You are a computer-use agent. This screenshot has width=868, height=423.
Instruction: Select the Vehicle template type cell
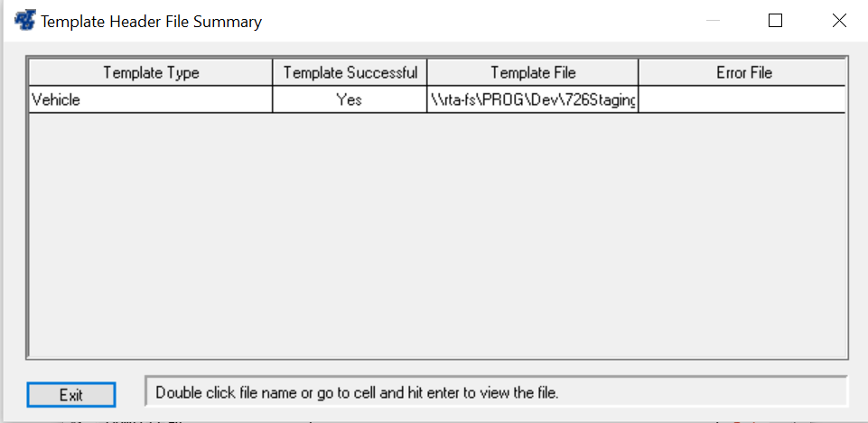pos(151,99)
